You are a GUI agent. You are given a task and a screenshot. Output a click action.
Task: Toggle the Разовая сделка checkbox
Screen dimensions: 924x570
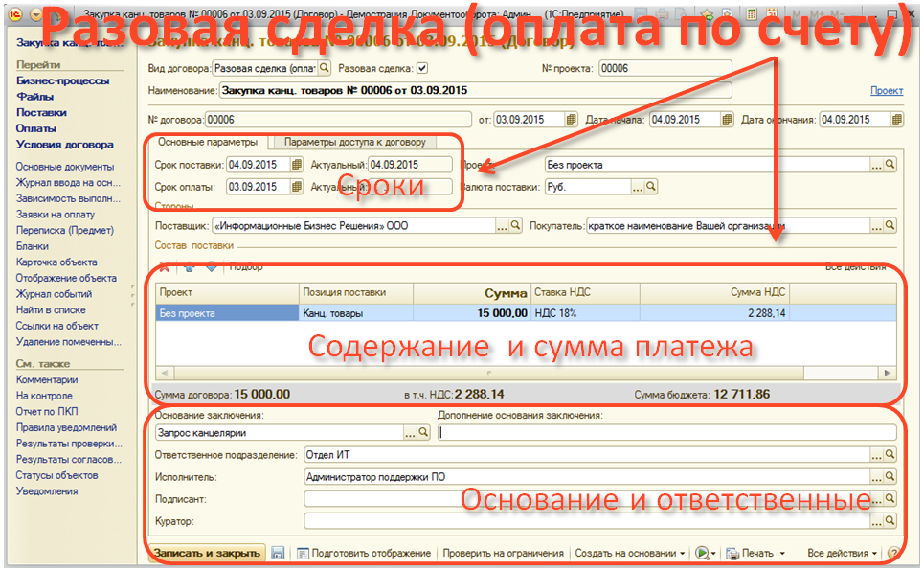pos(422,68)
